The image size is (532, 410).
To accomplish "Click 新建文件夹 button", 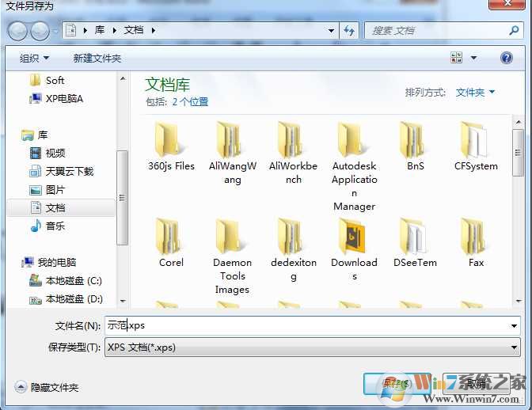I will tap(97, 59).
